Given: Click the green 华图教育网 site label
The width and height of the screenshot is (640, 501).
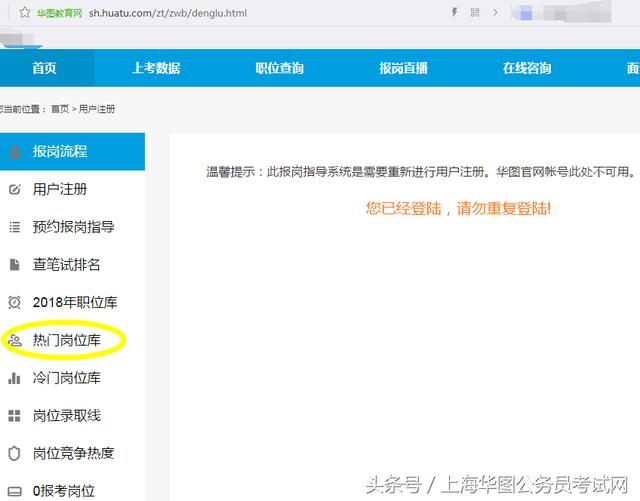Looking at the screenshot, I should [x=59, y=13].
